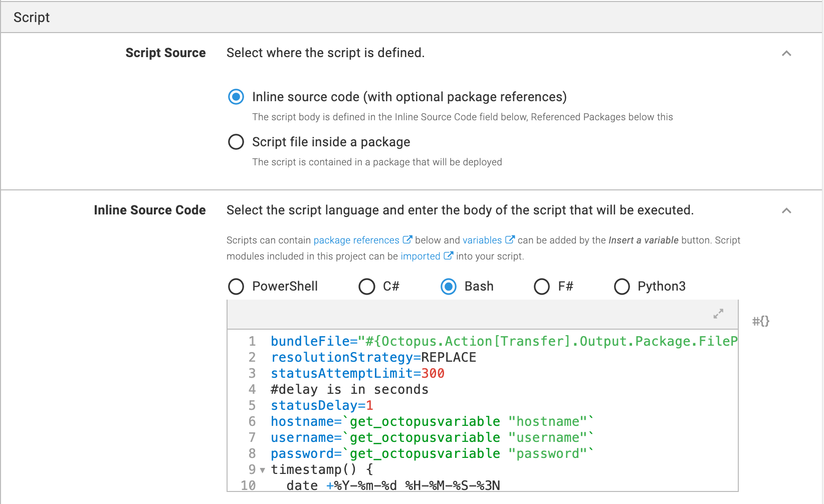
Task: Collapse the Script Source section
Action: (786, 53)
